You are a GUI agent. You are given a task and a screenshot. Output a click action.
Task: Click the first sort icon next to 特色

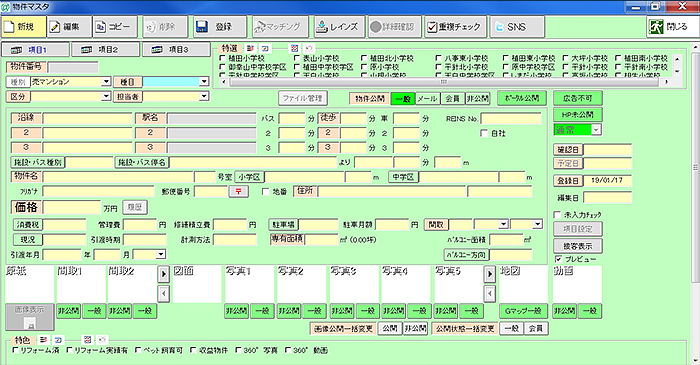(x=43, y=340)
